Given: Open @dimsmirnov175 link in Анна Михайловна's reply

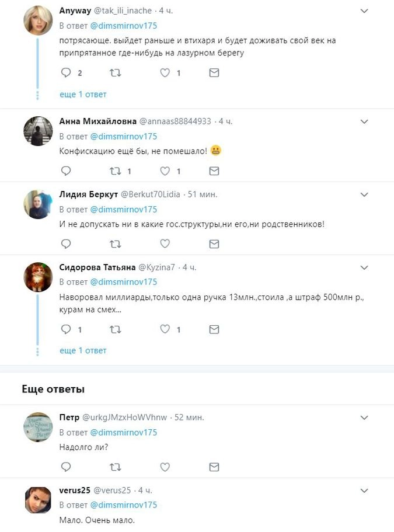Looking at the screenshot, I should click(123, 136).
